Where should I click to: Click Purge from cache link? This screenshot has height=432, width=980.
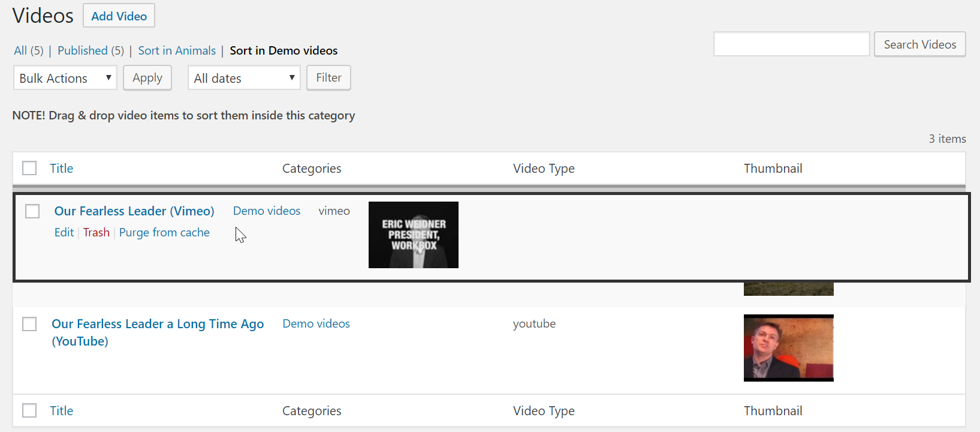point(164,233)
